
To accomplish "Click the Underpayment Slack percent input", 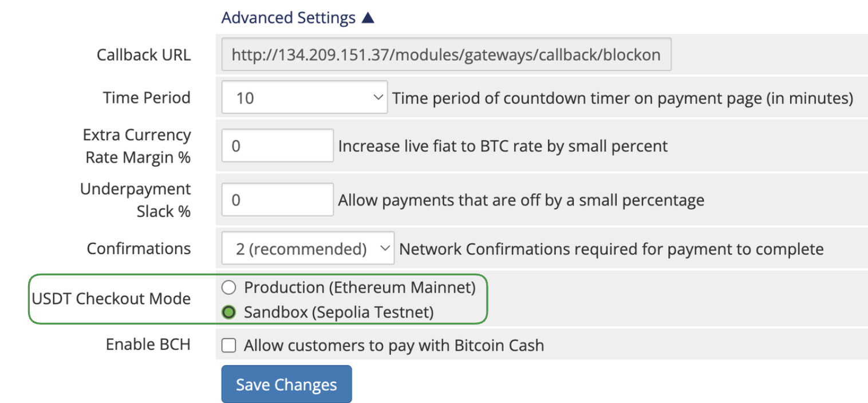I will (x=277, y=200).
